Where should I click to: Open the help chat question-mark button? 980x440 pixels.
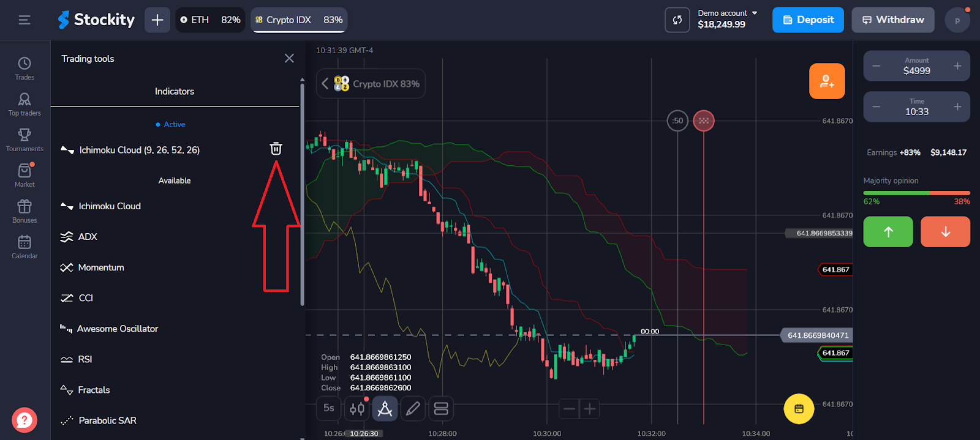pos(24,420)
